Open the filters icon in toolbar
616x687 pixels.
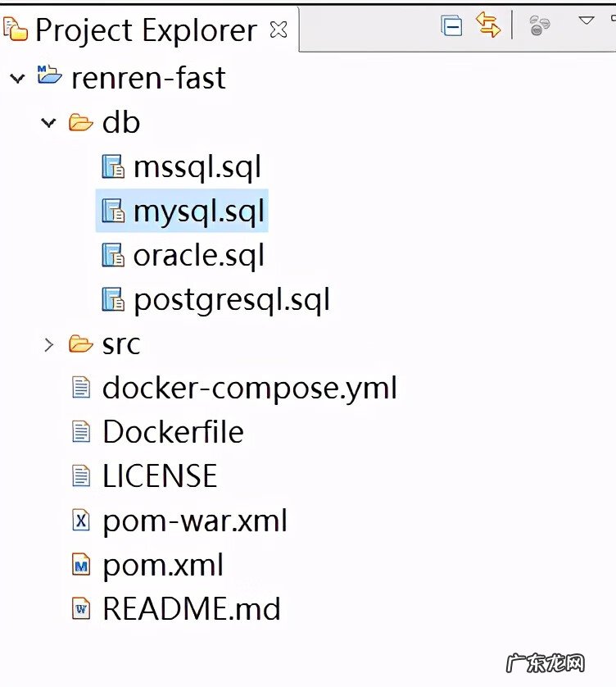[x=538, y=26]
